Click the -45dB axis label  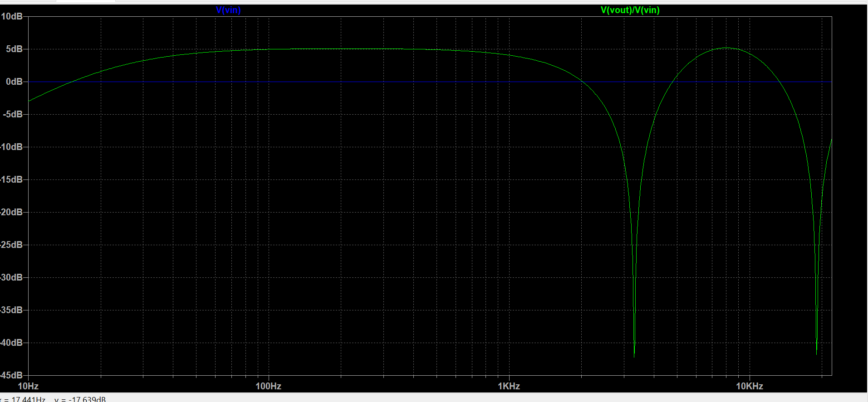[11, 375]
